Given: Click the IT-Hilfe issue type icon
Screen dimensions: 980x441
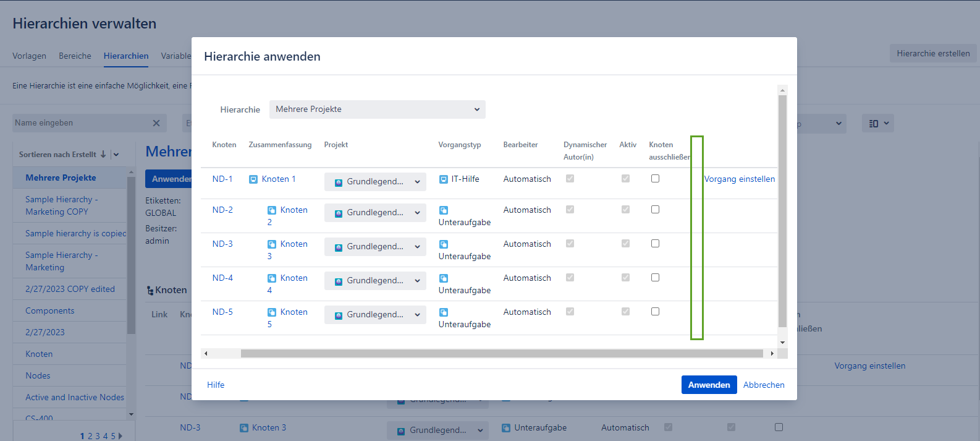Looking at the screenshot, I should [x=444, y=179].
